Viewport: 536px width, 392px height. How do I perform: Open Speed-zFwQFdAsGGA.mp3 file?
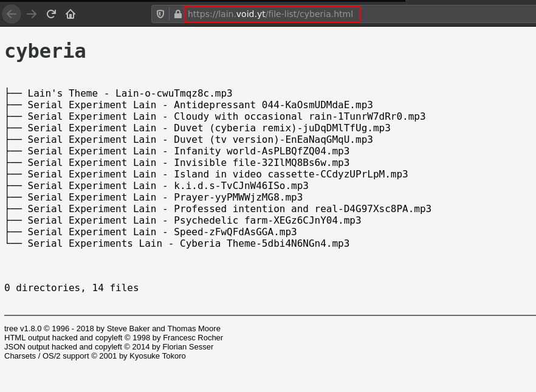pos(162,232)
